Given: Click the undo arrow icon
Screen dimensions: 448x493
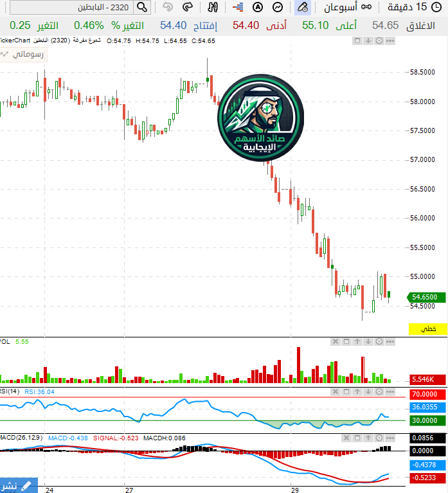Looking at the screenshot, I should click(168, 7).
